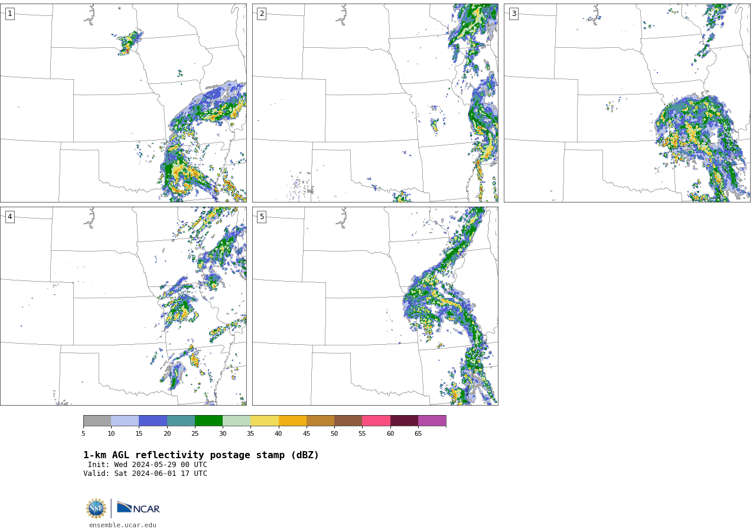
Task: Click the ensemble.ucar.edu text
Action: [123, 525]
